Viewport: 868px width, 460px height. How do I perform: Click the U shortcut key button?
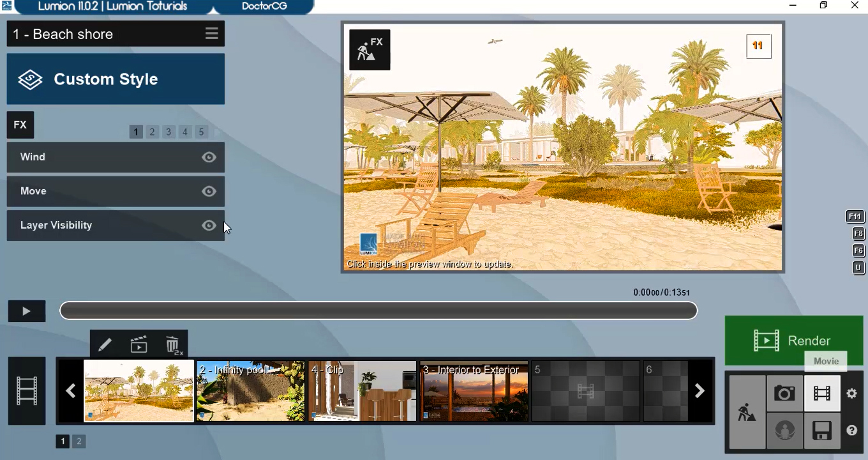(x=859, y=268)
